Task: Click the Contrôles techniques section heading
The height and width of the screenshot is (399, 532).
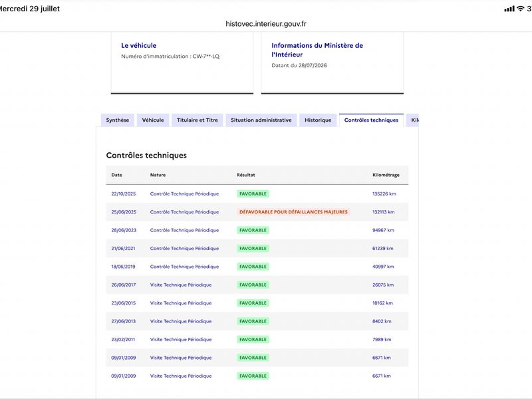Action: [146, 156]
